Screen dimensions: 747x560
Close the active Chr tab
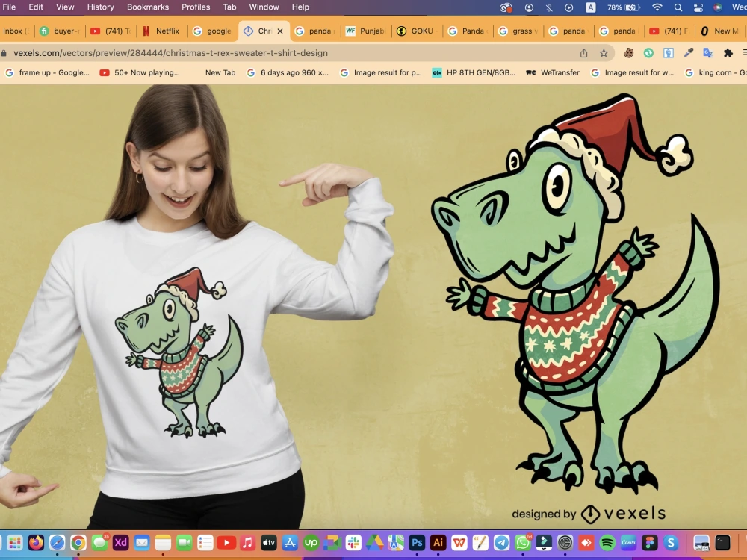(280, 31)
